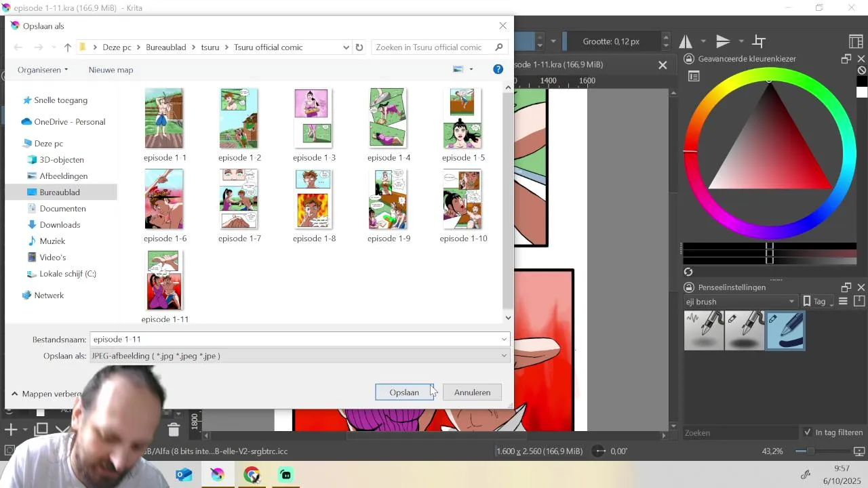Open the Opslaan als file type dropdown

coord(300,356)
